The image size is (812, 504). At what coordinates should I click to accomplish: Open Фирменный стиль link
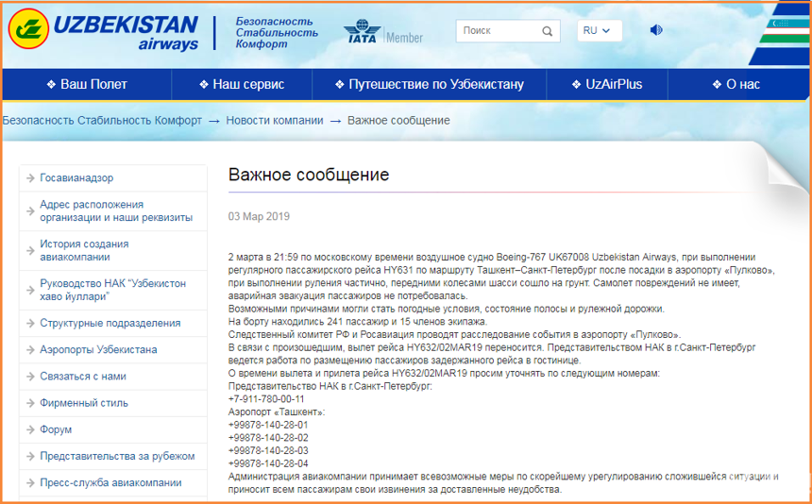[x=84, y=403]
